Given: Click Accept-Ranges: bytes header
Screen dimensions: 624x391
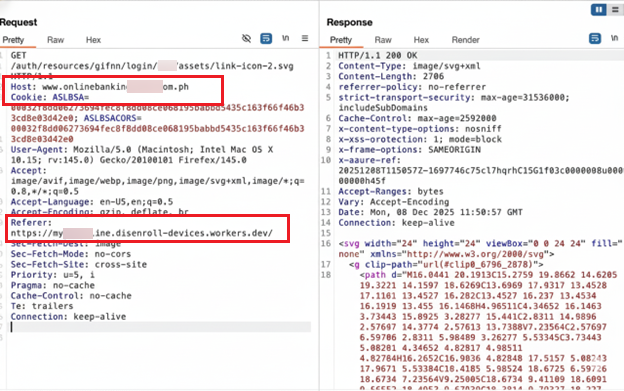Looking at the screenshot, I should [x=391, y=191].
